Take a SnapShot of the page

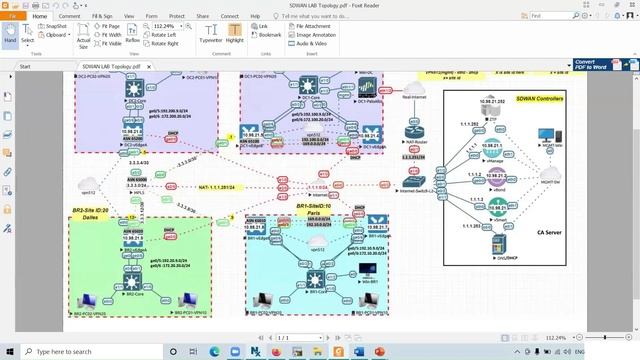coord(52,26)
